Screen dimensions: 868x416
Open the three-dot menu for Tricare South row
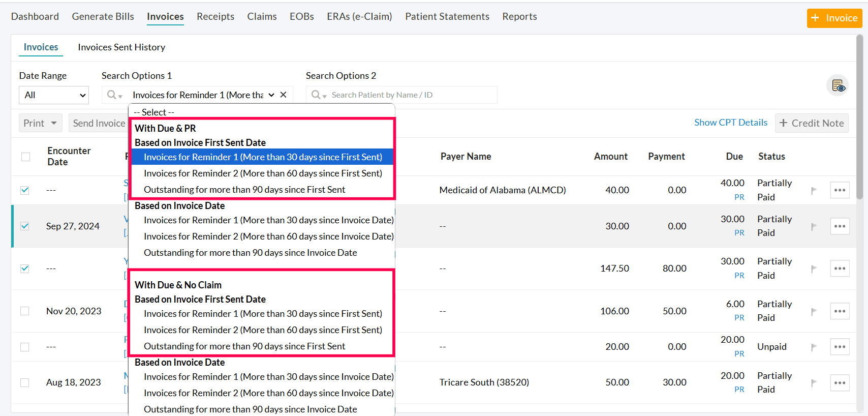[840, 382]
